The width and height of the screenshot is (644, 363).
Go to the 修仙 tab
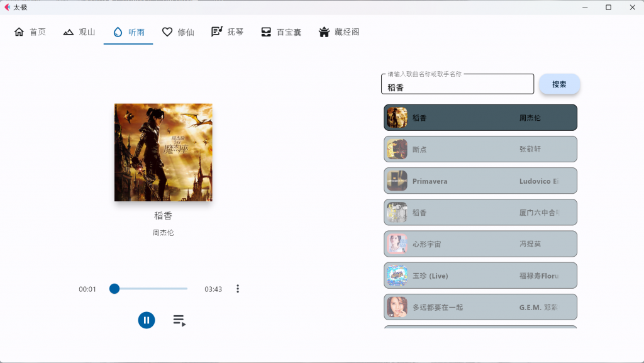pyautogui.click(x=178, y=32)
